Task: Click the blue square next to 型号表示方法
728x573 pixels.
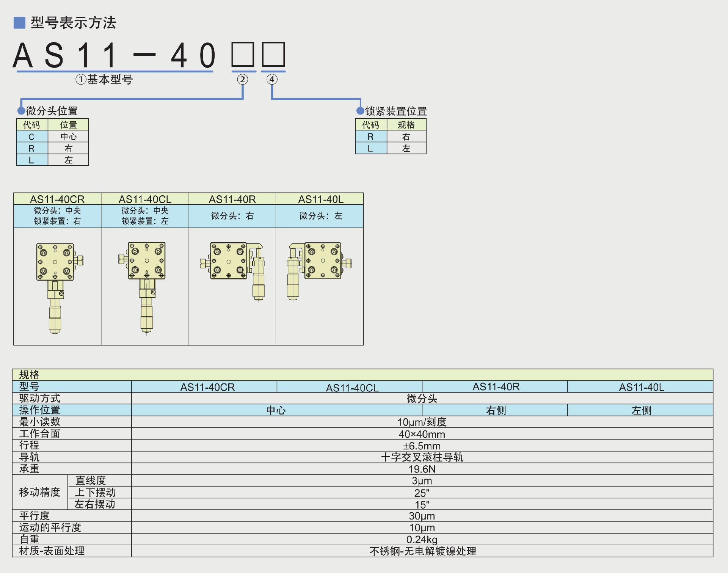Action: click(x=19, y=23)
